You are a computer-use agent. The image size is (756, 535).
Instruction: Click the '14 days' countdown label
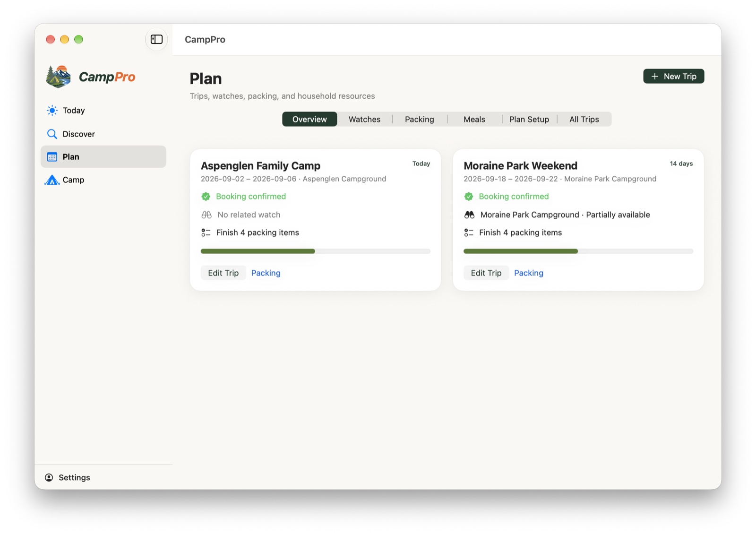[x=681, y=164]
